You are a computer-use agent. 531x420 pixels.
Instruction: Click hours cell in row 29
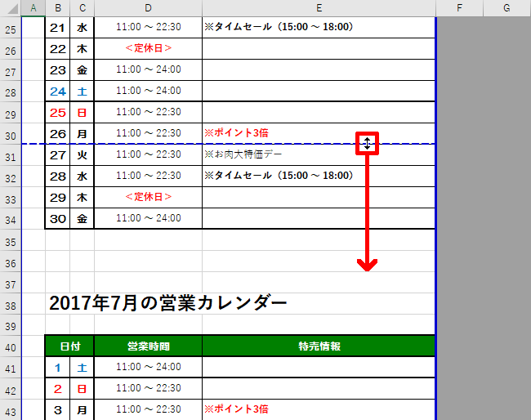click(x=148, y=113)
